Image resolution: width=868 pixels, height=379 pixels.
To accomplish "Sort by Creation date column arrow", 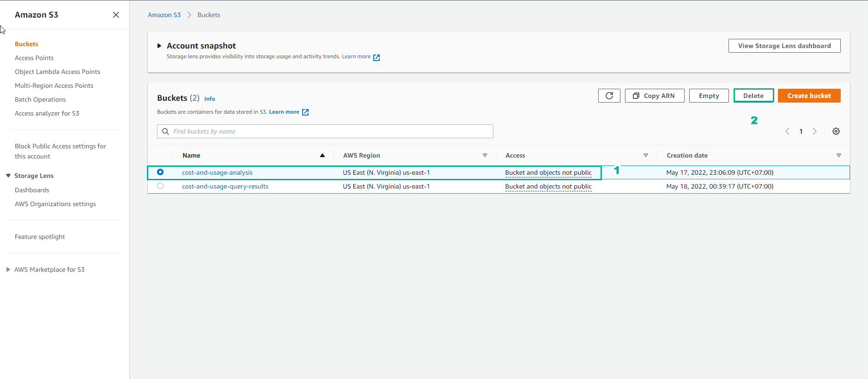I will click(x=839, y=155).
